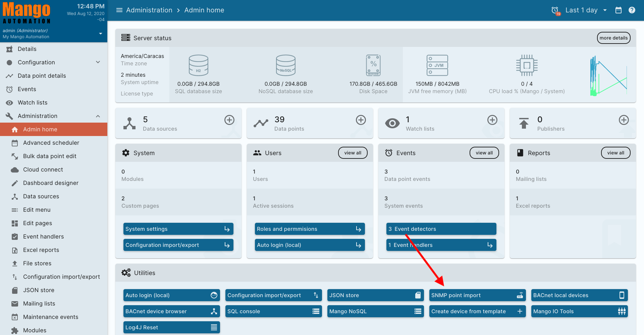Screen dimensions: 644x335
Task: Click the Data points chart line icon
Action: (x=261, y=123)
